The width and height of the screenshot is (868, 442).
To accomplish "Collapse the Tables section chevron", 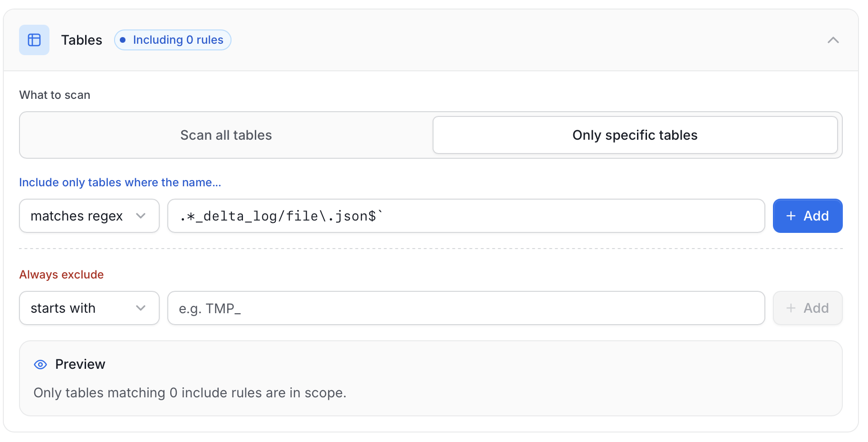I will pos(833,40).
